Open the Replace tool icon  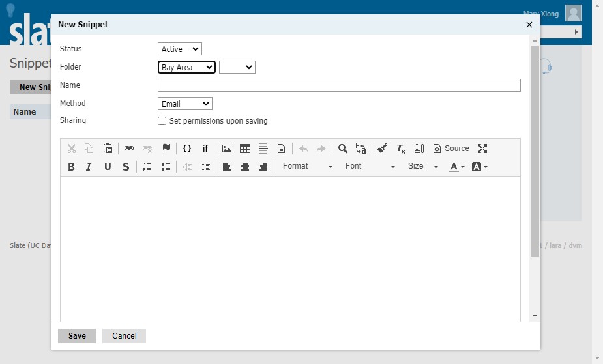[x=360, y=148]
